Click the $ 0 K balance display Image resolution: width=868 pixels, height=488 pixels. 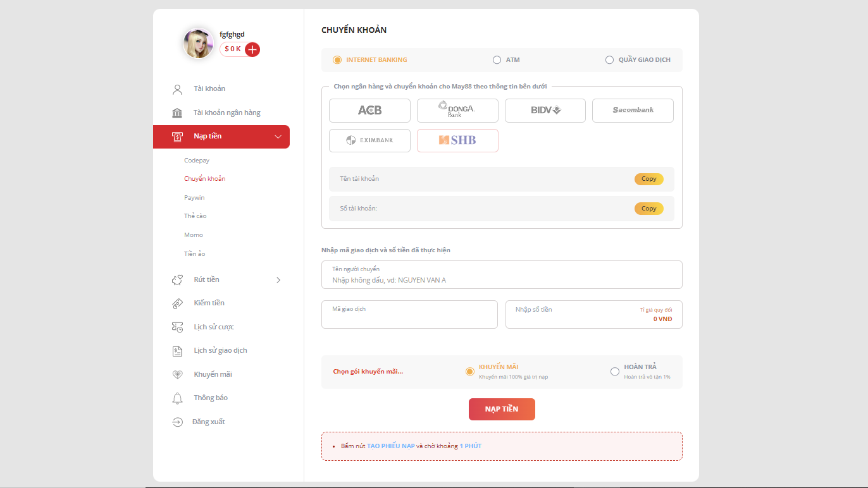coord(232,49)
